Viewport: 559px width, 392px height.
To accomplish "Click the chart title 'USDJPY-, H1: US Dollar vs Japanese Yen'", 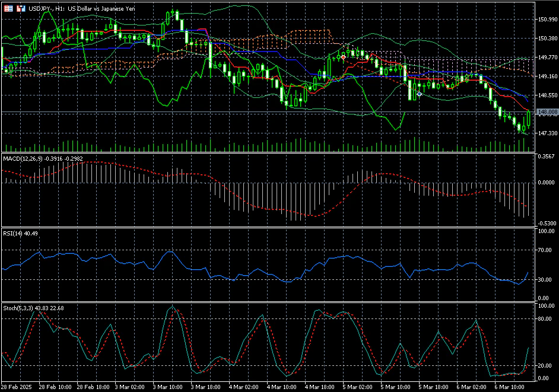I will click(x=82, y=8).
